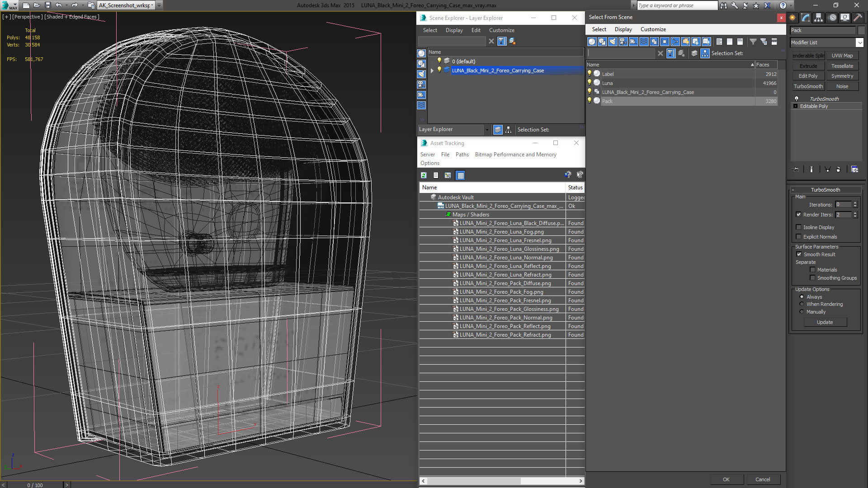
Task: Expand the Editable Poly plus in modifier stack
Action: pos(795,106)
